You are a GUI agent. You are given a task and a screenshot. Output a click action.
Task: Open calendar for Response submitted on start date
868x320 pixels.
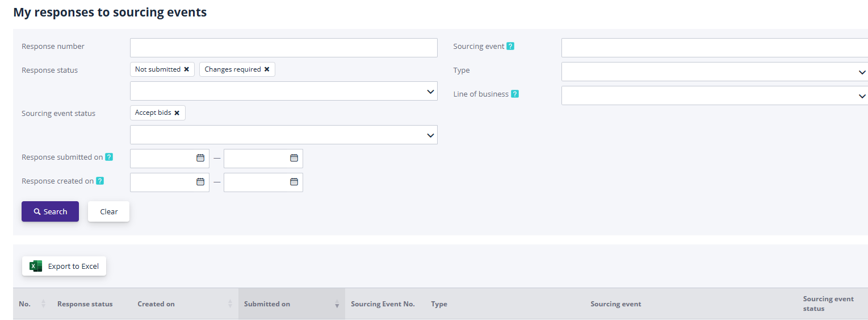click(200, 158)
